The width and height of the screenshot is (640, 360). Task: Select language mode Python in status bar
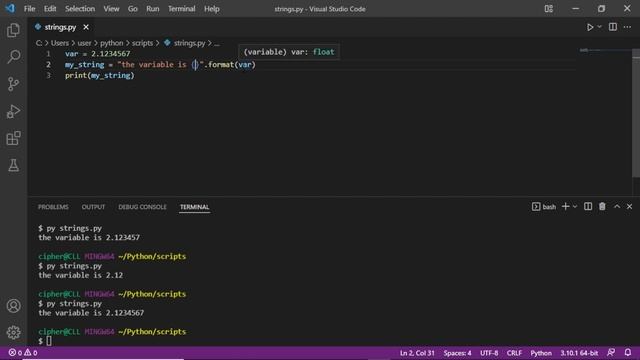point(541,353)
